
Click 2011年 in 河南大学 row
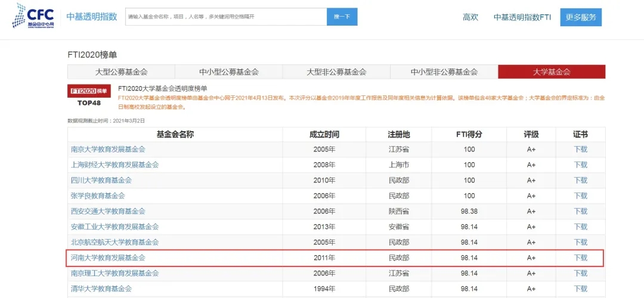pyautogui.click(x=324, y=258)
